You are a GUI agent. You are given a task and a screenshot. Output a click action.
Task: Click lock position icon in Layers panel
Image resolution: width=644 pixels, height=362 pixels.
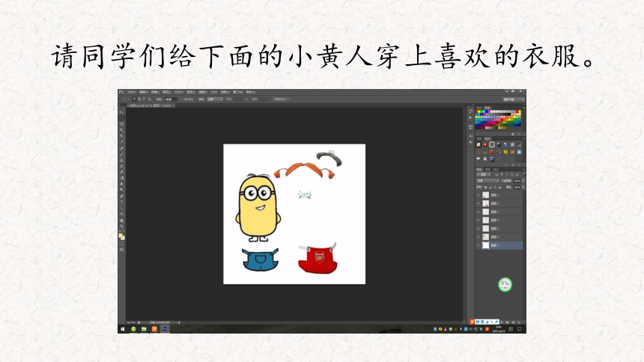495,187
